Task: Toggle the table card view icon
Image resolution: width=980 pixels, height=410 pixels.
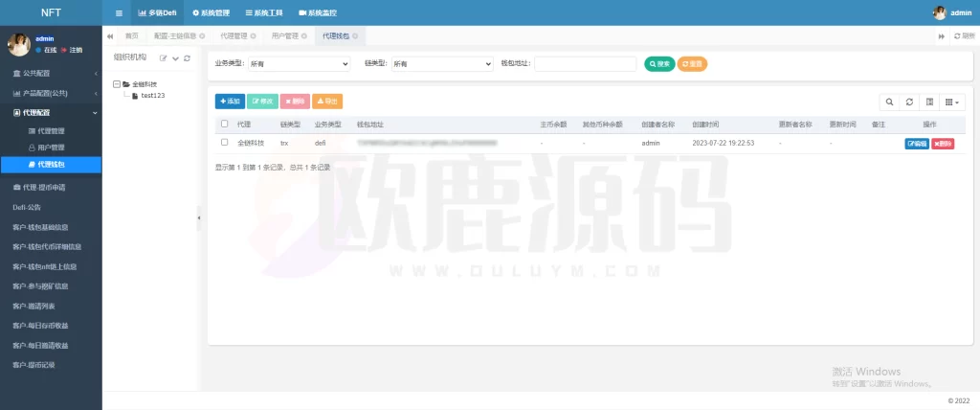Action: (929, 102)
